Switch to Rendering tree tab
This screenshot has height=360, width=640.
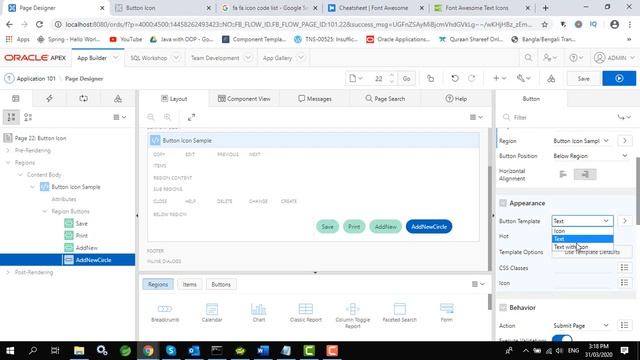click(16, 98)
